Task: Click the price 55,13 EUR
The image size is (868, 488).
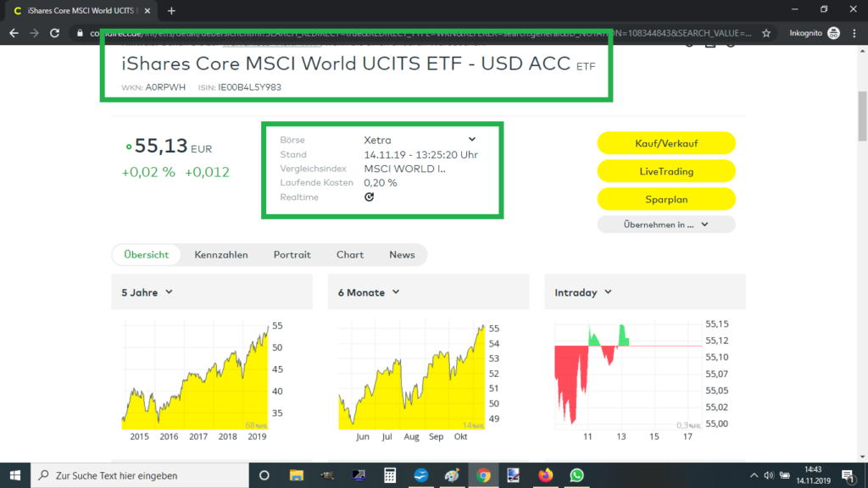Action: [x=173, y=146]
